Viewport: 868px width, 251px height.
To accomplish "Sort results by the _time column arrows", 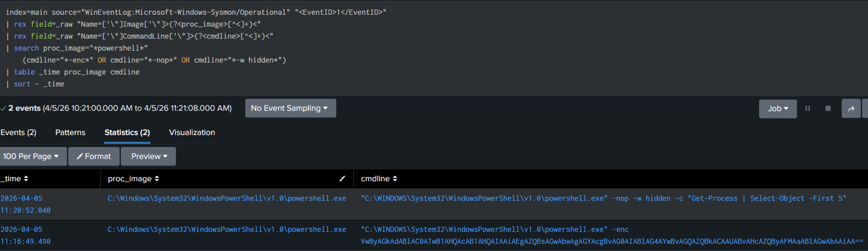I will (x=26, y=179).
